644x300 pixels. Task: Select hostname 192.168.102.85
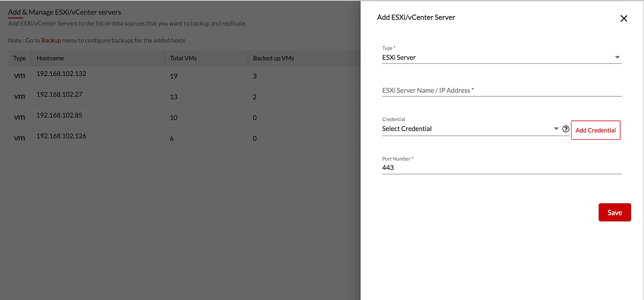point(59,115)
